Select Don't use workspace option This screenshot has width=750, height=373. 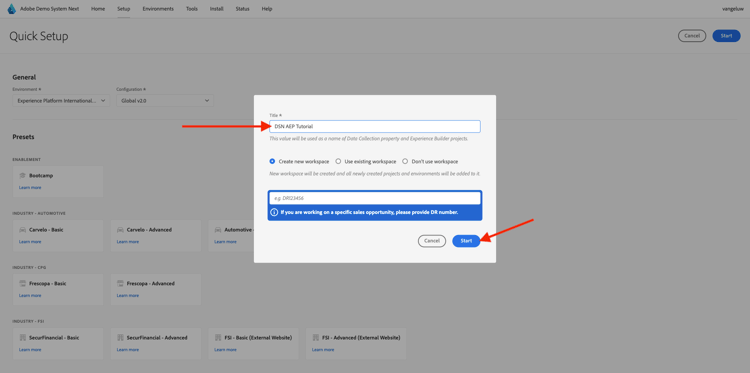coord(405,162)
